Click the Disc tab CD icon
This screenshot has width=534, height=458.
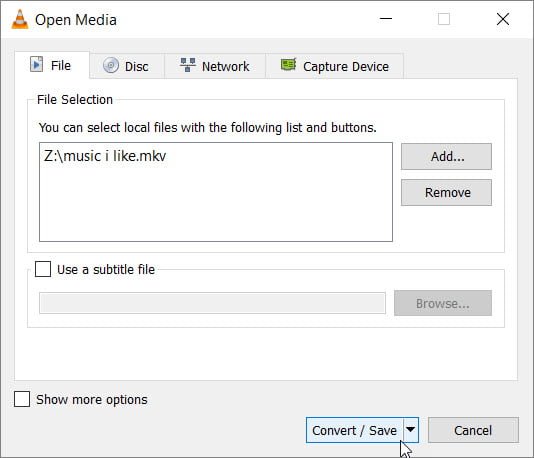pyautogui.click(x=111, y=65)
